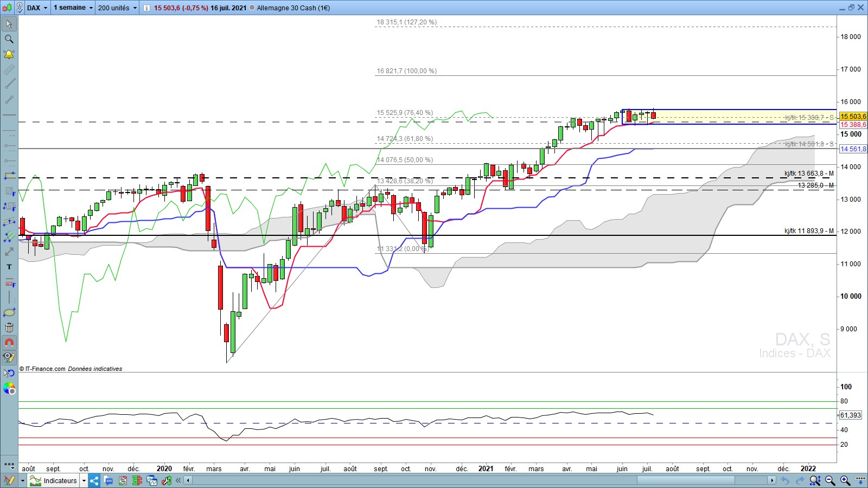Viewport: 868px width, 488px height.
Task: Click the '18 315,1 (127,20 %)' Fibonacci label
Action: (407, 22)
